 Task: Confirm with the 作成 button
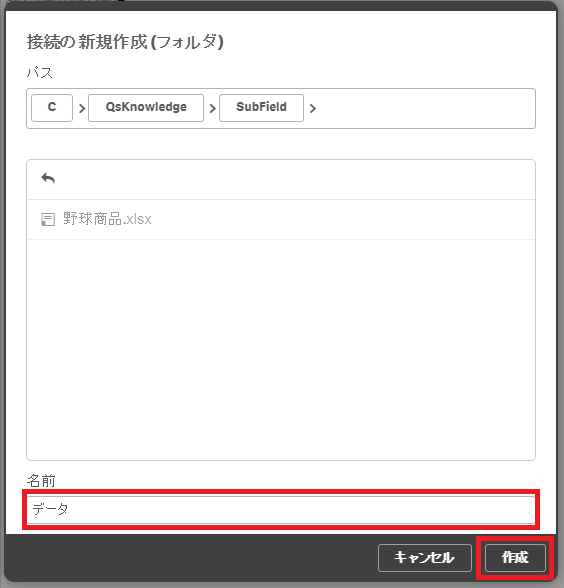click(515, 558)
